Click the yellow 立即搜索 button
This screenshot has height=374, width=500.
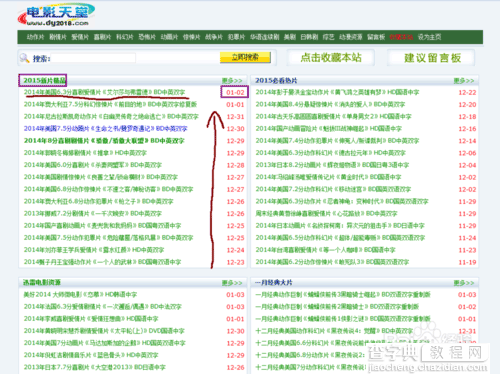[x=245, y=57]
